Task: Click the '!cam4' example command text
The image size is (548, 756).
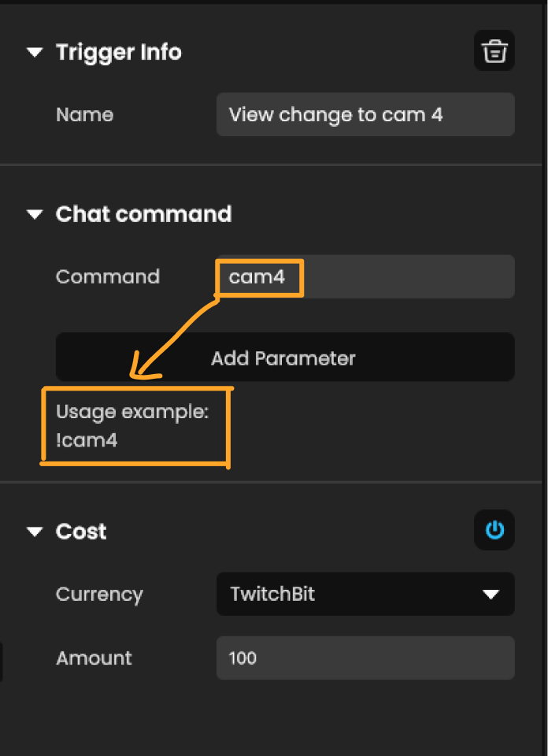Action: [87, 440]
